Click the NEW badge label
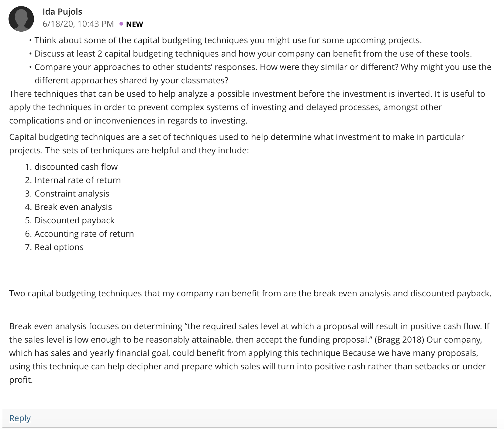Viewport: 504px width, 429px height. 134,24
